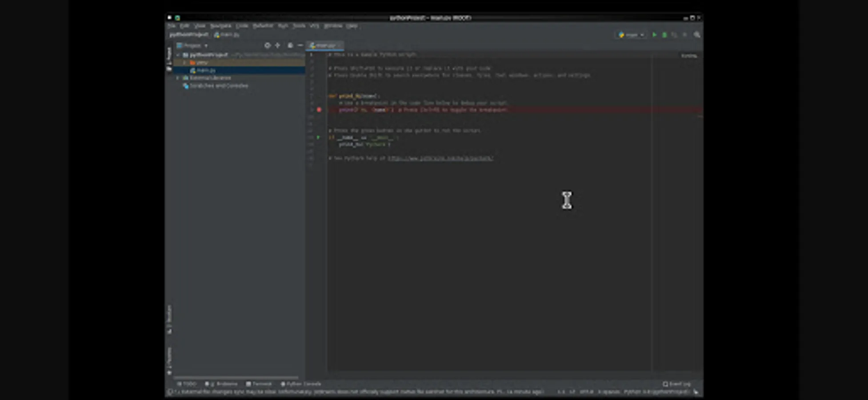Expand the venv folder in project tree
Viewport: 868px width, 400px height.
185,63
